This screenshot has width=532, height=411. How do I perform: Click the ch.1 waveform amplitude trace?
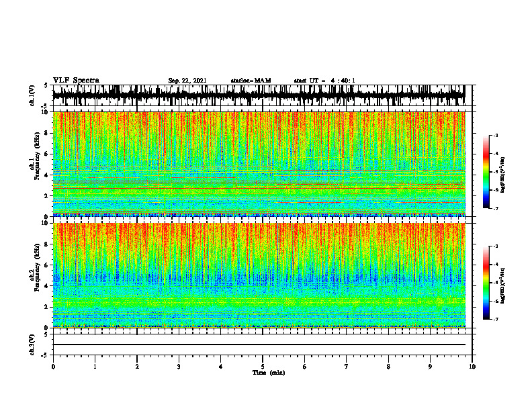[259, 95]
